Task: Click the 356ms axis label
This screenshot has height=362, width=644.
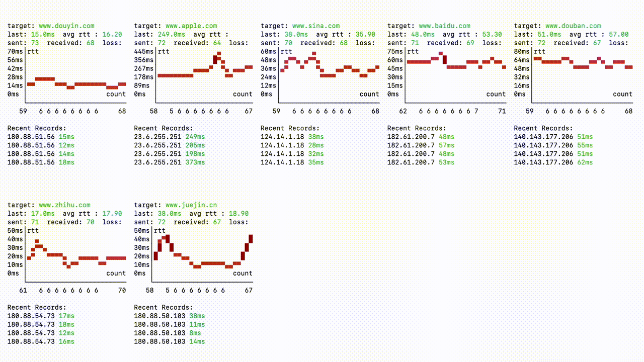Action: point(144,60)
